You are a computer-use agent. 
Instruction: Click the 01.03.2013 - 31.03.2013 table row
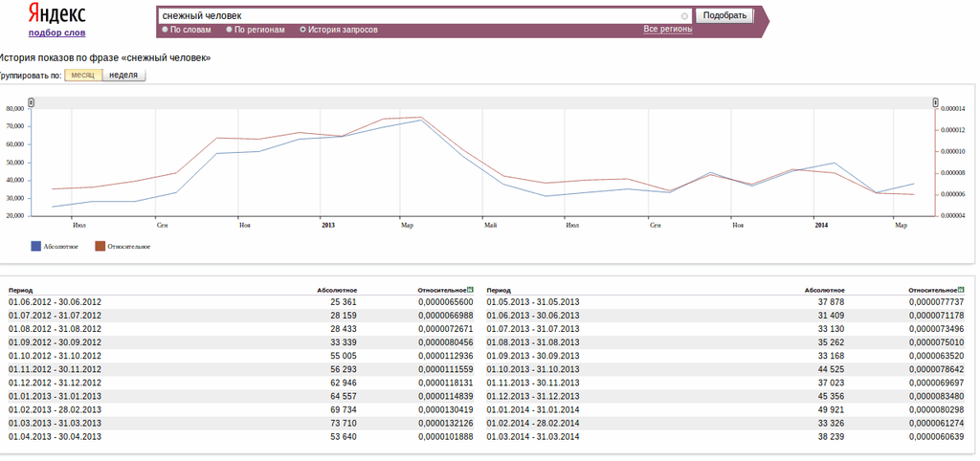click(x=55, y=423)
